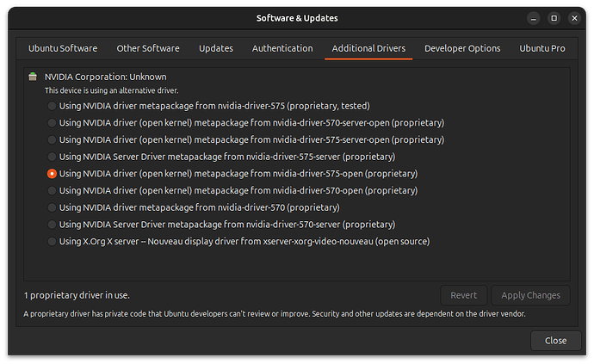Choose nvidia-driver-575-server-open radio button
Screen dimensions: 594x364
point(53,139)
